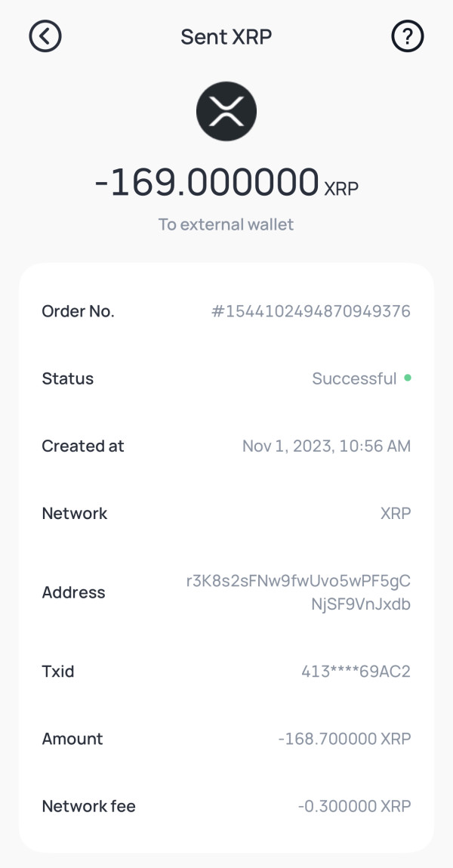453x868 pixels.
Task: Tap the Successful status text
Action: (x=354, y=378)
